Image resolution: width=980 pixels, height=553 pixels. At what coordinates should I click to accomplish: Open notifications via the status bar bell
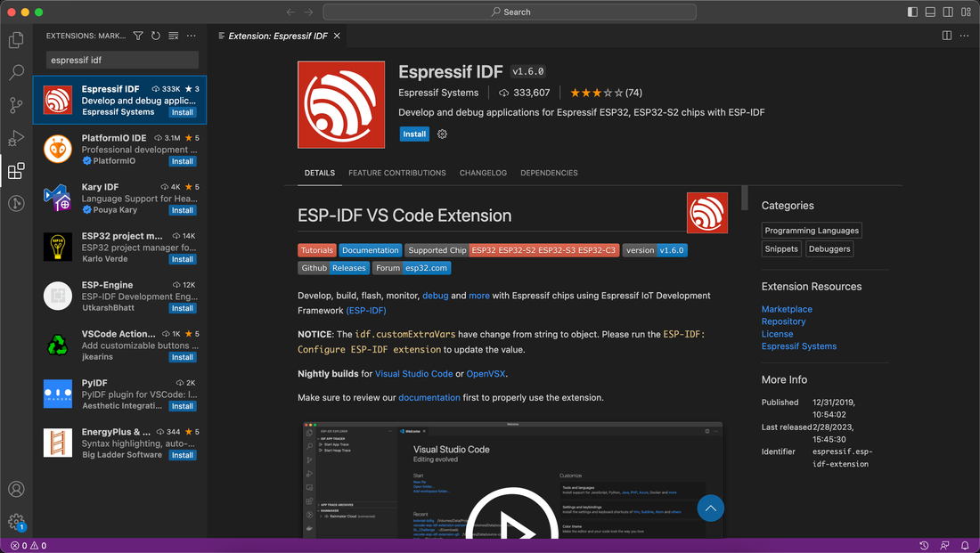965,544
